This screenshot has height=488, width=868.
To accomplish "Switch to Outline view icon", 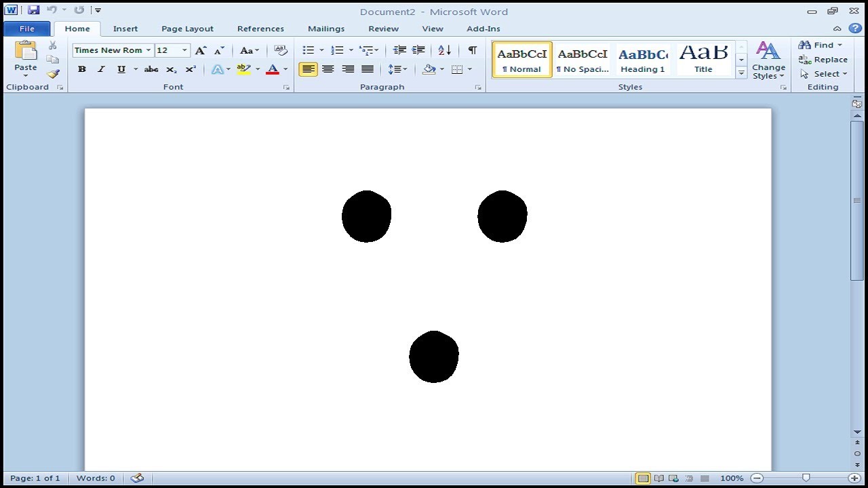I will click(689, 478).
